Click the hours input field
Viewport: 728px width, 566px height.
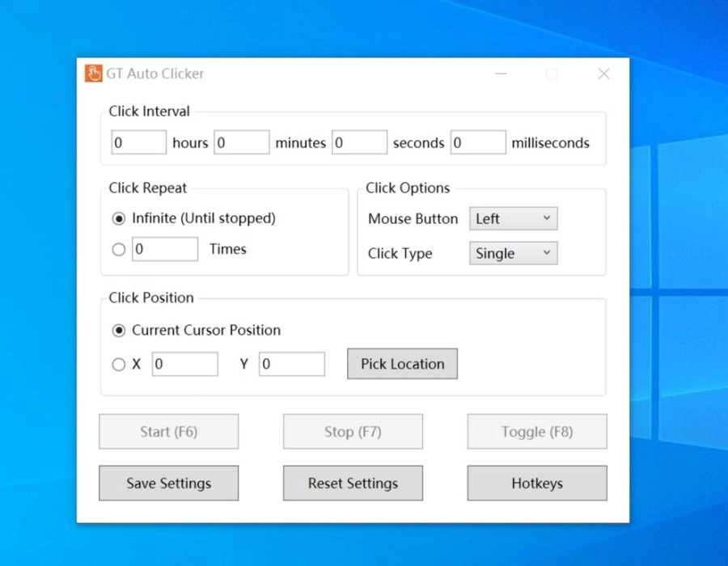[x=138, y=141]
